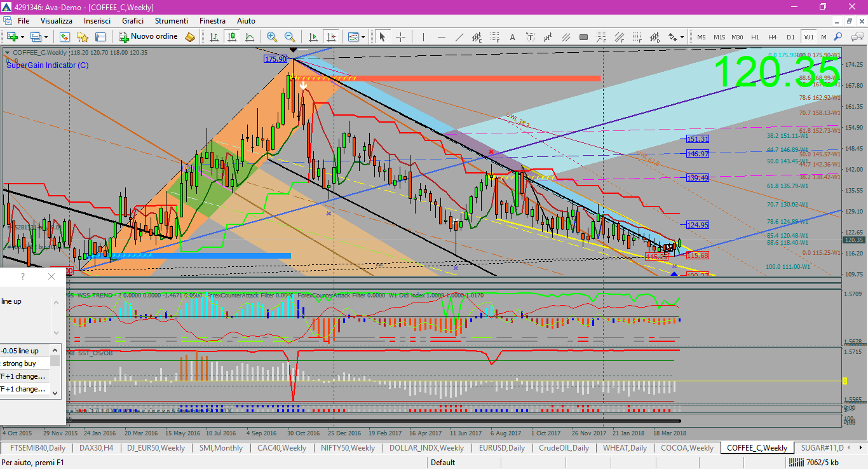Switch timeframe to M15

(719, 37)
